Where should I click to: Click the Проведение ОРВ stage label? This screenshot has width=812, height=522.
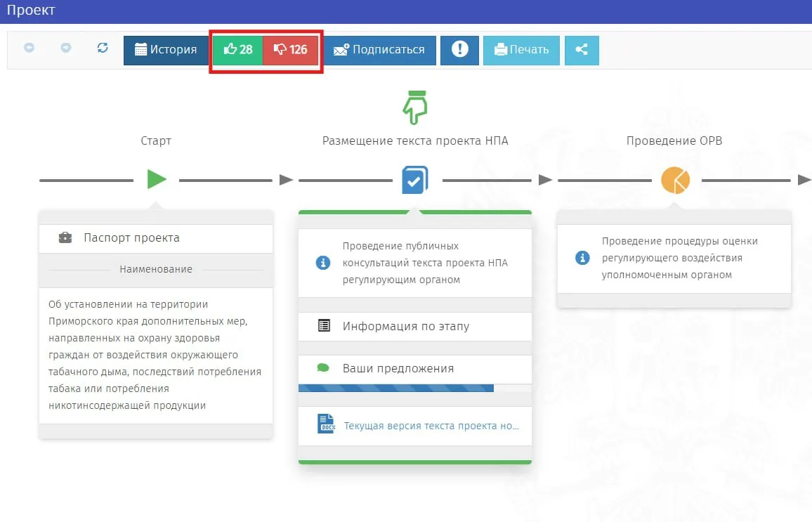pos(674,141)
